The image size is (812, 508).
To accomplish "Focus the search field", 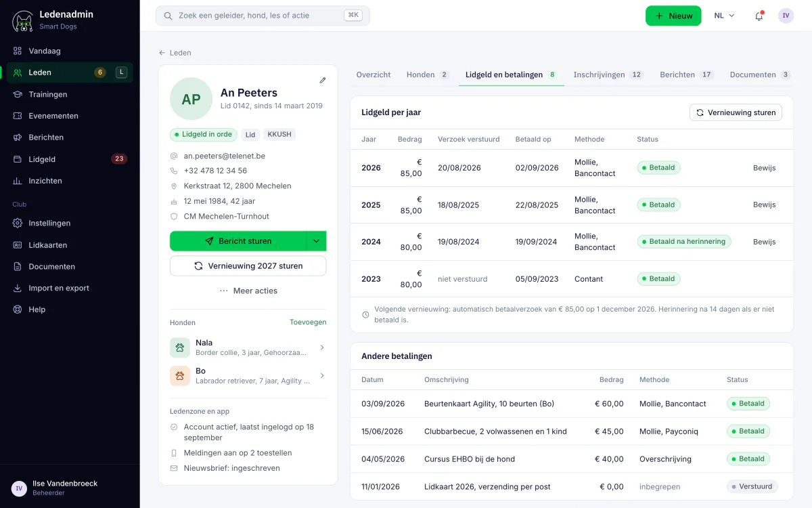I will tap(263, 16).
